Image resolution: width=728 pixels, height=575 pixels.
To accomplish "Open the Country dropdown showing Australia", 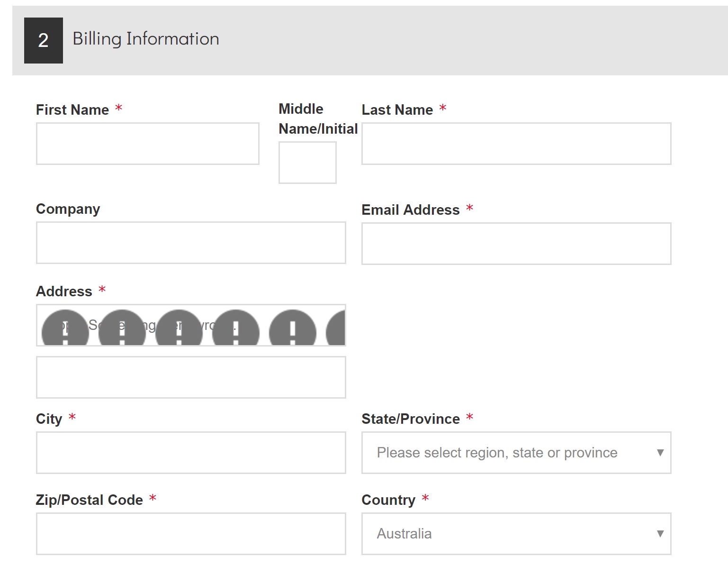I will pos(516,534).
